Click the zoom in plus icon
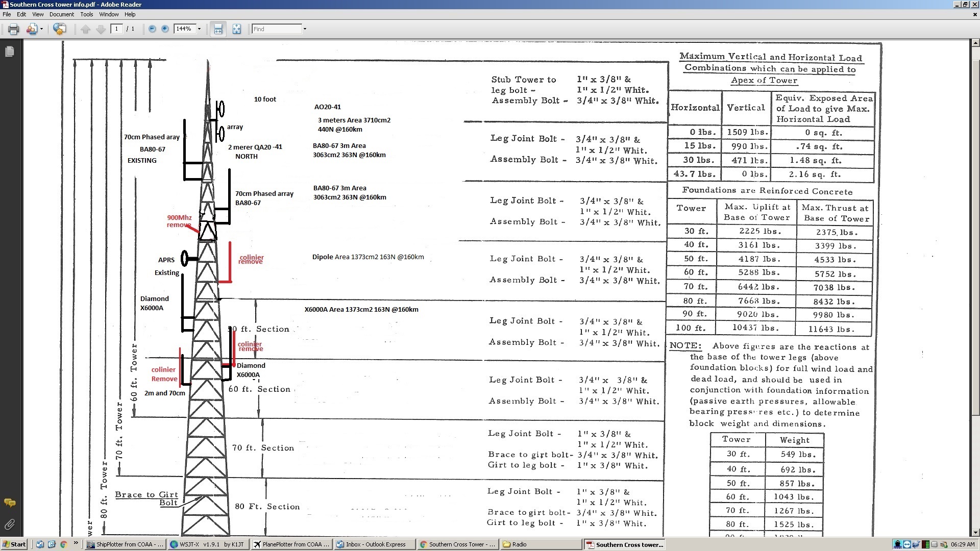 (165, 29)
